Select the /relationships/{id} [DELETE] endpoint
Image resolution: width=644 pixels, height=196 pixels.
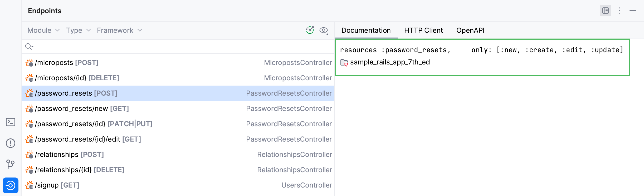point(79,170)
